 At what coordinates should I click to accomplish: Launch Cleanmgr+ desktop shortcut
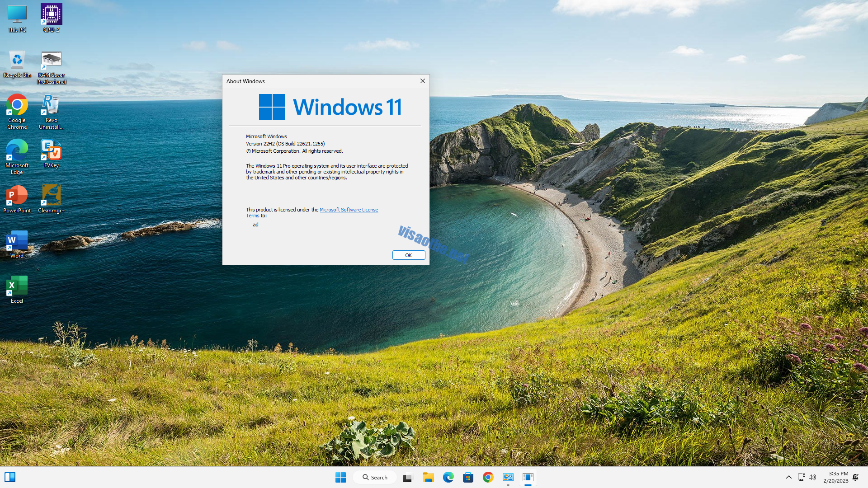click(x=52, y=199)
